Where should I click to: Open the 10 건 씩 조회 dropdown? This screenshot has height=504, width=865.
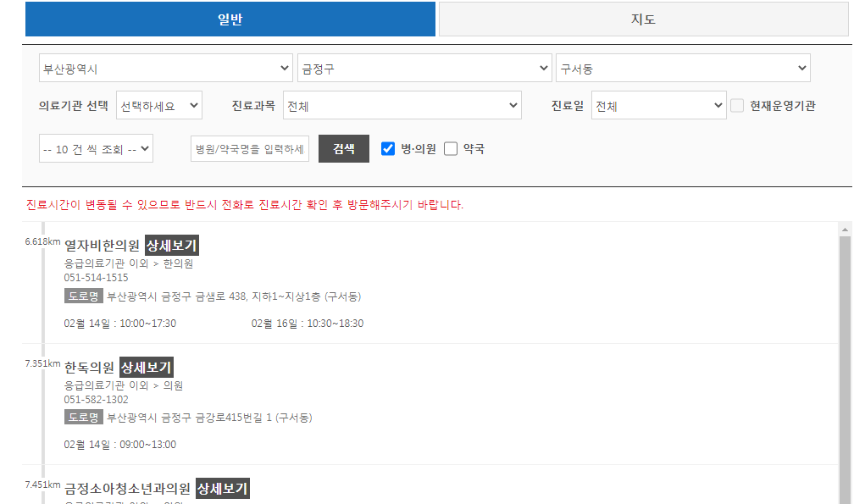(96, 149)
